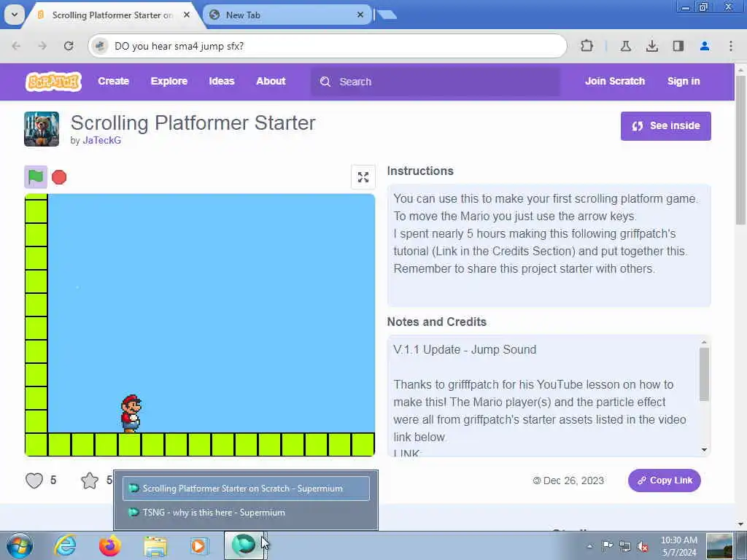Screen dimensions: 747x560
Task: Open Windows Media Player from taskbar
Action: click(199, 545)
